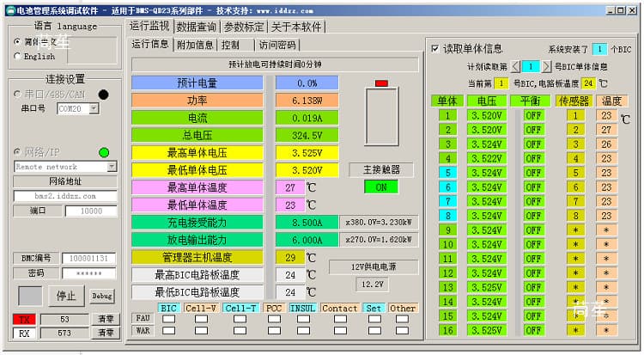This screenshot has width=644, height=355.
Task: Toggle the 读取单体信息 checkbox
Action: point(435,49)
